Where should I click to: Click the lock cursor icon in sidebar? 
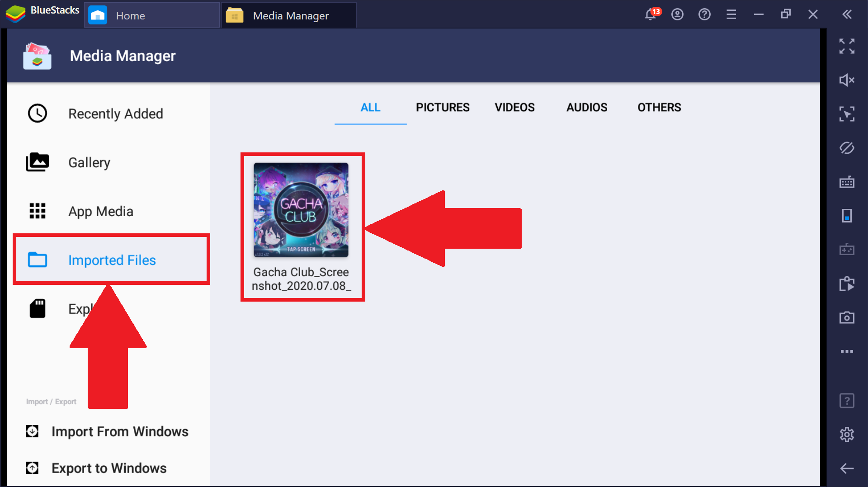point(847,114)
